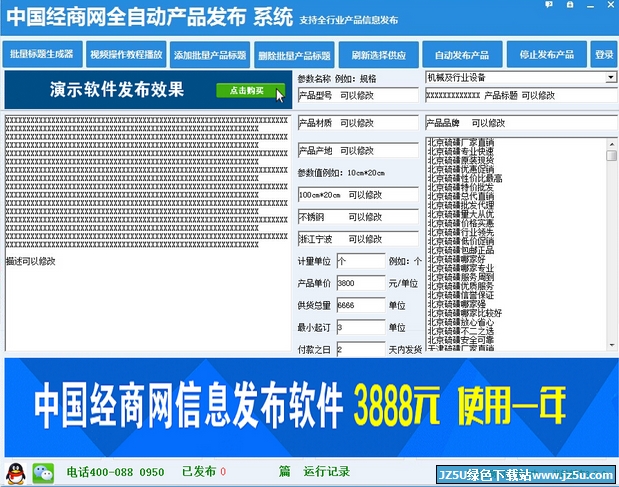Open the 批量标题生成器 tool
The width and height of the screenshot is (619, 487).
coord(42,54)
